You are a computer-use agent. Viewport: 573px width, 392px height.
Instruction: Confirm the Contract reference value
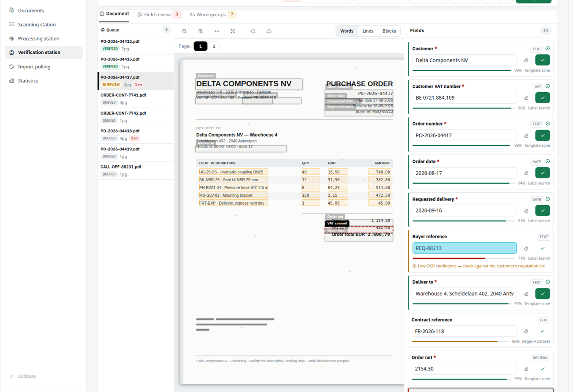[543, 331]
